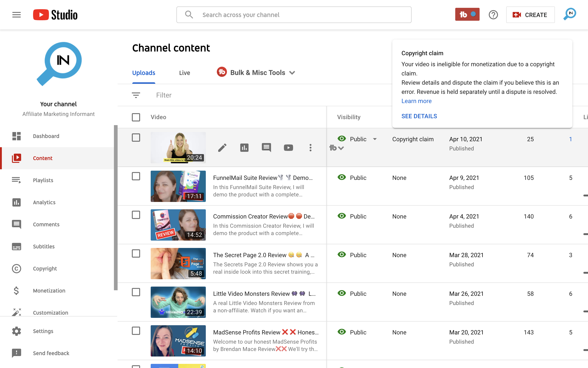Click the Little Video Monsters thumbnail

(178, 302)
